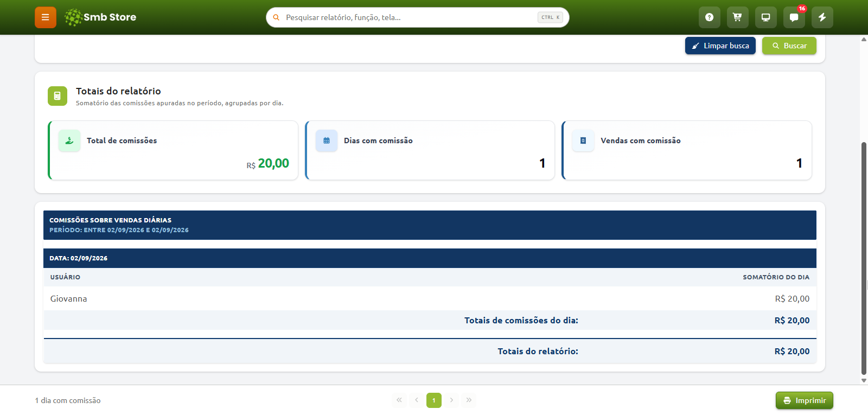Click the 1 dia com comissão status text
868x415 pixels.
coord(68,400)
